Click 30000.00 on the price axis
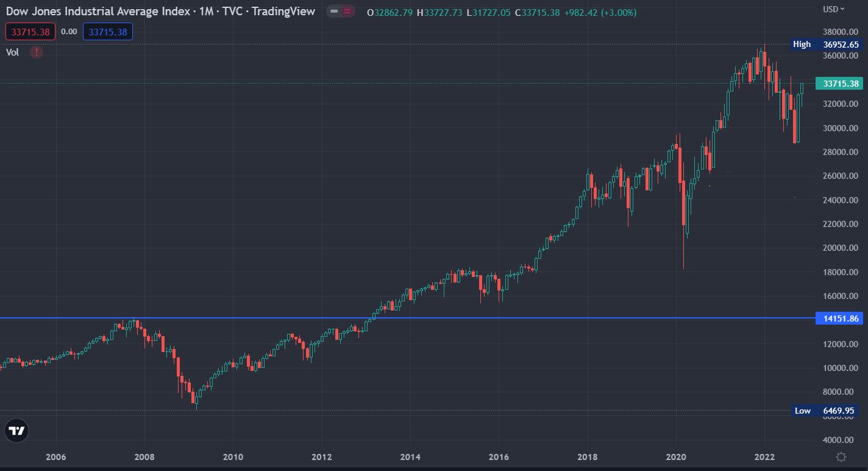Image resolution: width=868 pixels, height=471 pixels. (841, 128)
